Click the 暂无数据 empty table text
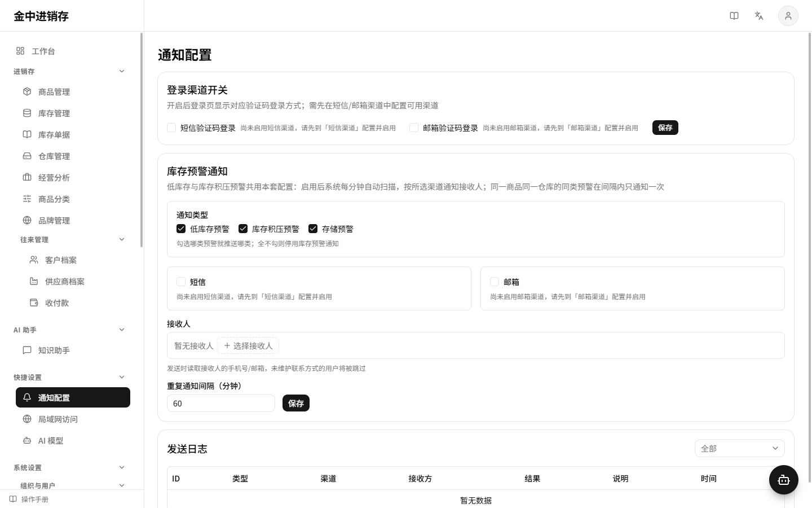 (x=476, y=500)
